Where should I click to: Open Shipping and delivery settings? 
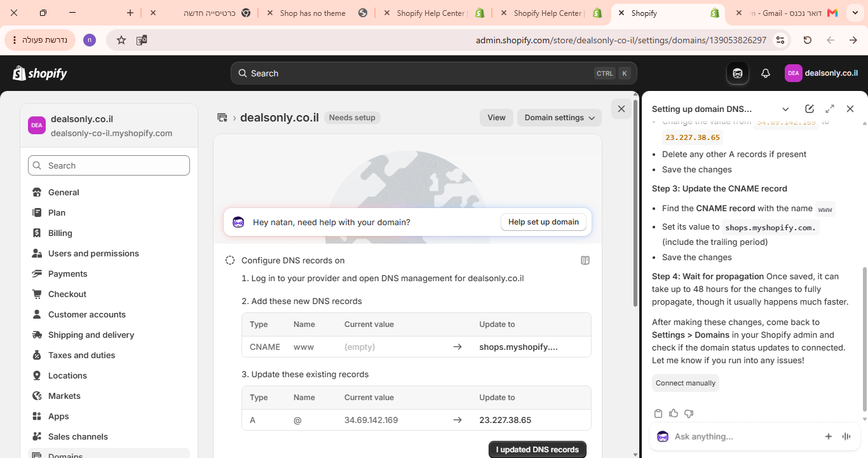[109, 335]
